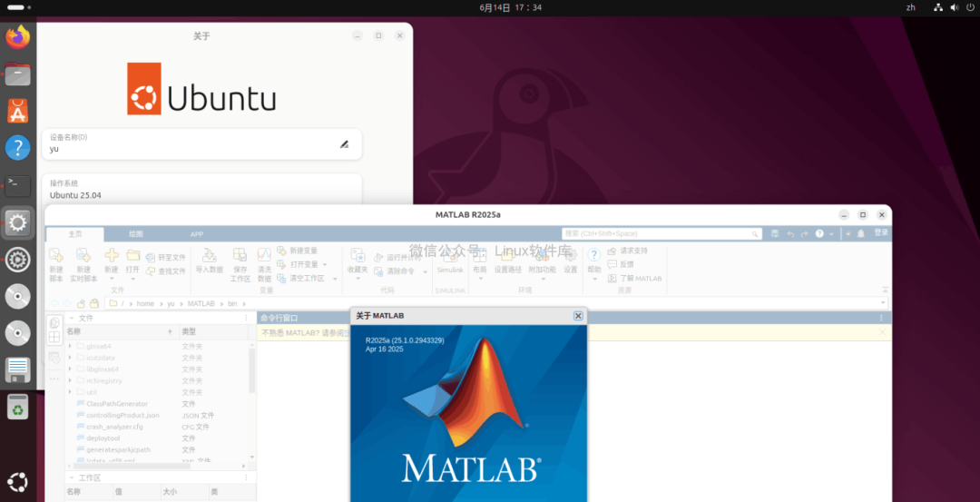Open the Command History sidebar icon
This screenshot has width=980, height=502.
(54, 358)
